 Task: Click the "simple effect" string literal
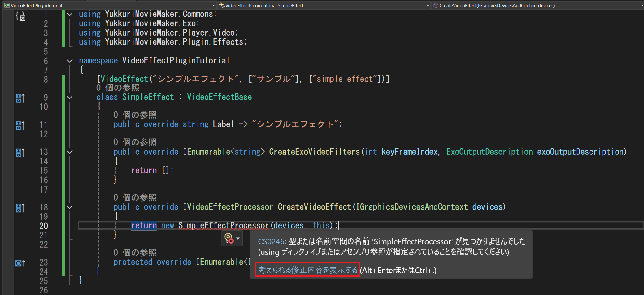pyautogui.click(x=345, y=79)
